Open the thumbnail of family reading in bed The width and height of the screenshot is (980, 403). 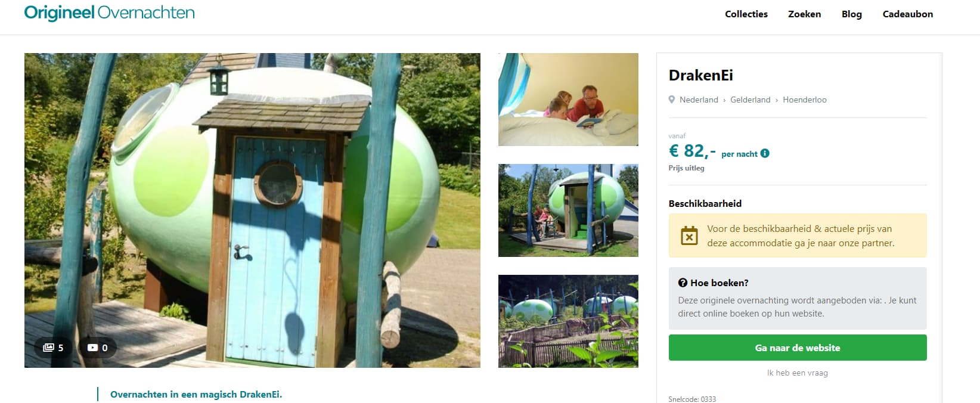coord(568,100)
